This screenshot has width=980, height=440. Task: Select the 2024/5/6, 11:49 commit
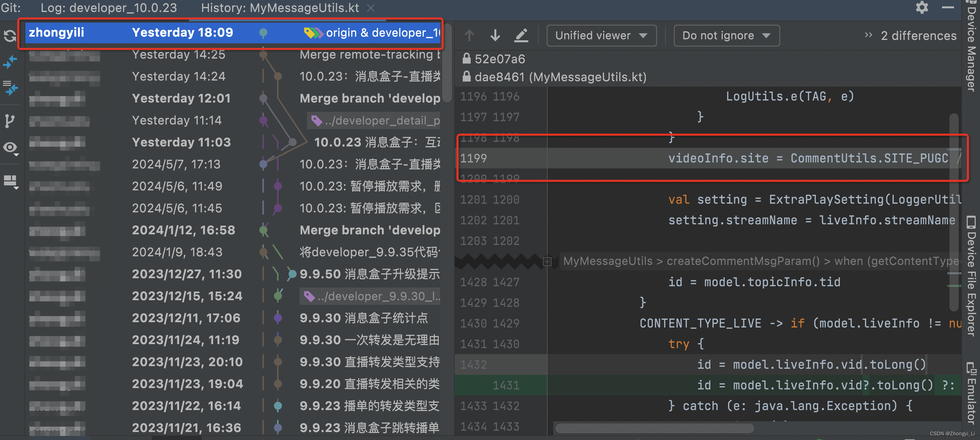point(233,186)
